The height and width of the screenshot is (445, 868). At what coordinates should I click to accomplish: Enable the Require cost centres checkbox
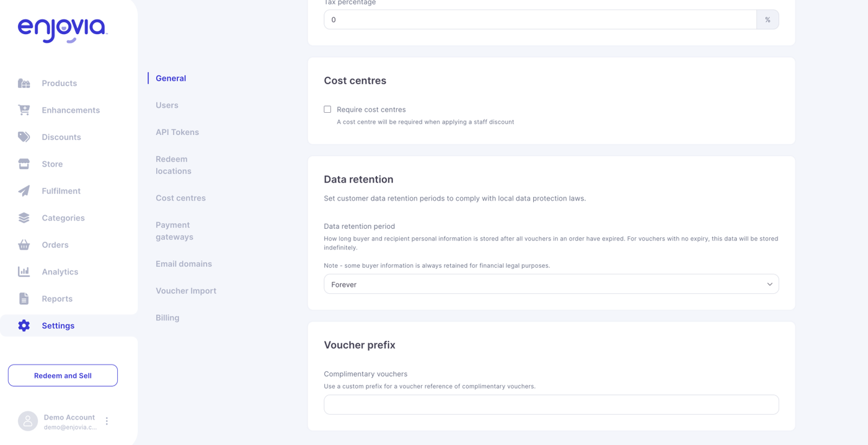(x=327, y=109)
